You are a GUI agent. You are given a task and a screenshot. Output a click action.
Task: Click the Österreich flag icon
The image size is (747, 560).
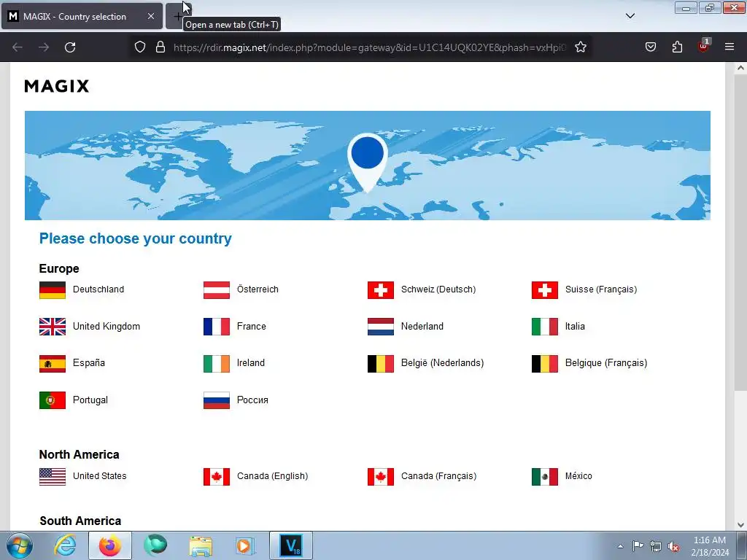point(216,290)
